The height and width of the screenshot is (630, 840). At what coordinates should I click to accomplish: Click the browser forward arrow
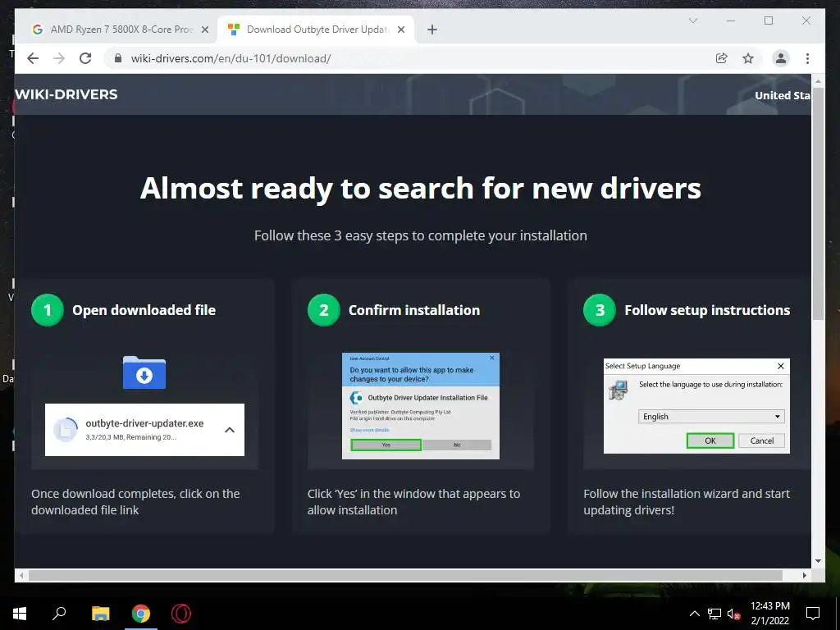(59, 58)
